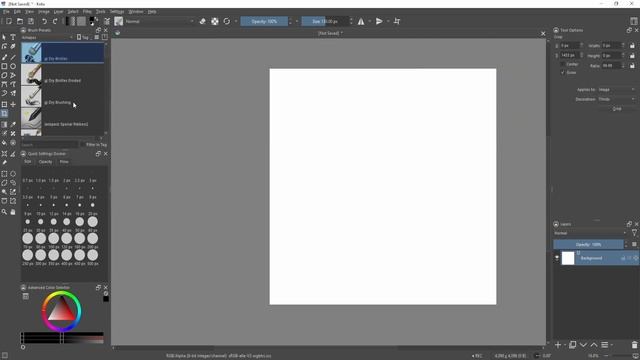Open the Image menu
Screen dimensions: 640x360
pyautogui.click(x=44, y=12)
